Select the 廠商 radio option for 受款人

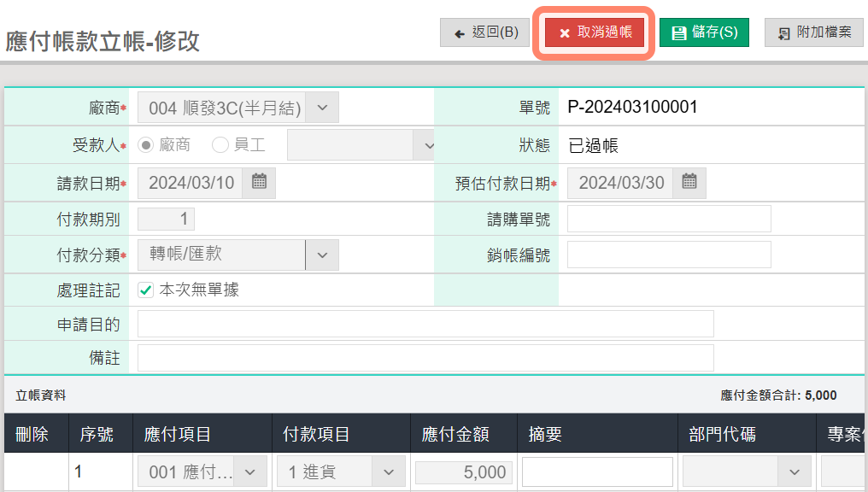tap(146, 145)
